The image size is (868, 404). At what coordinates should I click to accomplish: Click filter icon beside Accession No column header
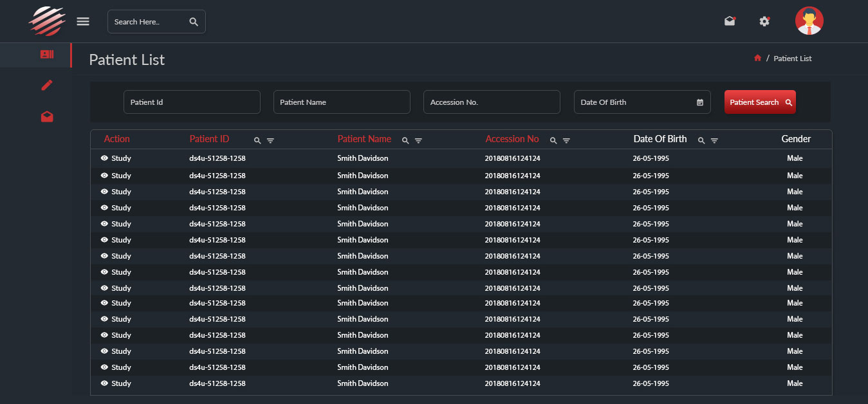566,140
